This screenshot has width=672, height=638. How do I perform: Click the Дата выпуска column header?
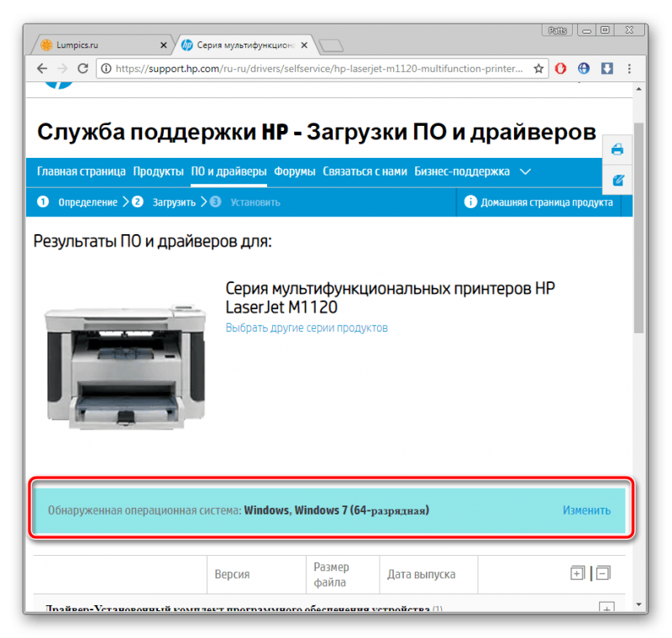point(422,574)
